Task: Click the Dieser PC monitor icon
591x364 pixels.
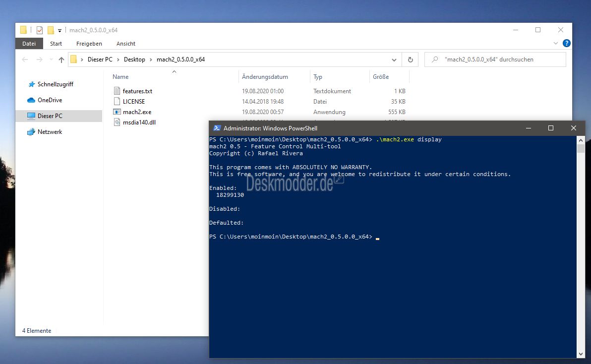Action: click(x=31, y=116)
